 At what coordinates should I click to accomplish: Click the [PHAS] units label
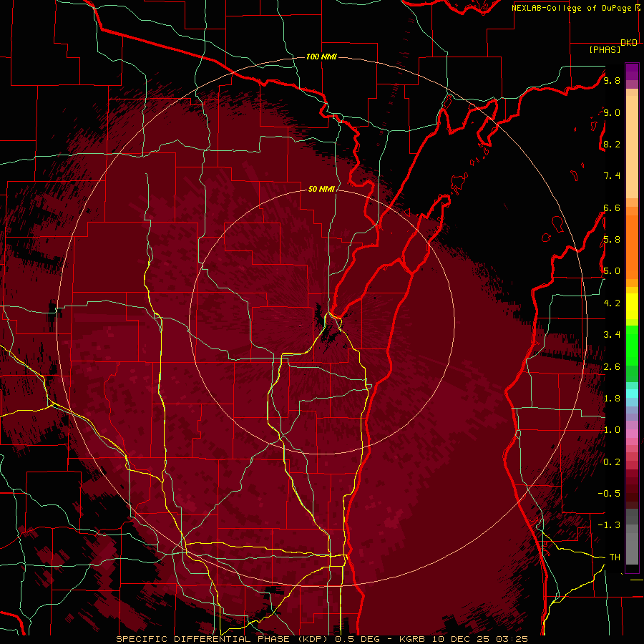[x=605, y=50]
